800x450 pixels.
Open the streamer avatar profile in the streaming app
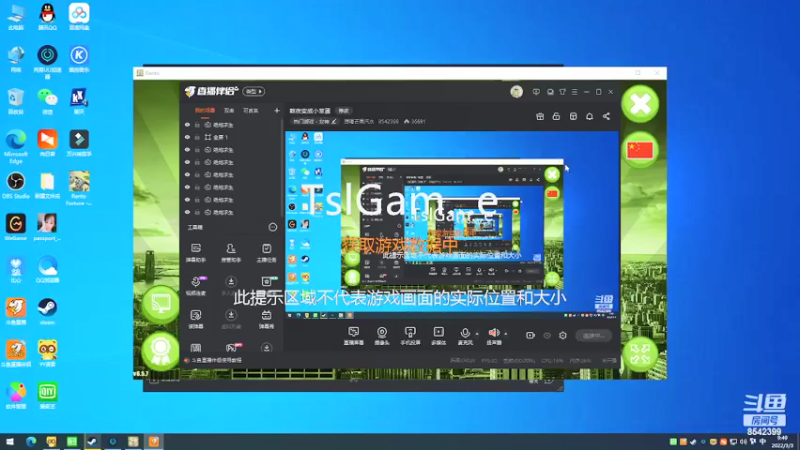[x=516, y=92]
